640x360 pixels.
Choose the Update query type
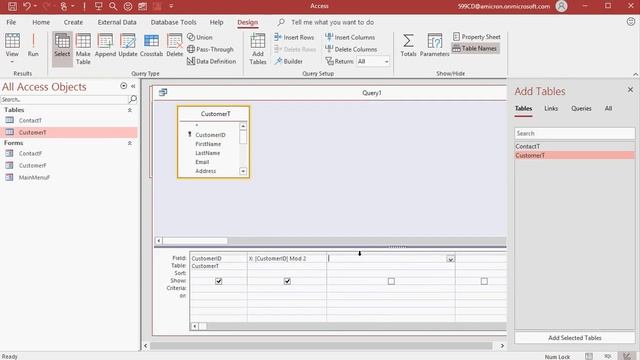pos(128,45)
